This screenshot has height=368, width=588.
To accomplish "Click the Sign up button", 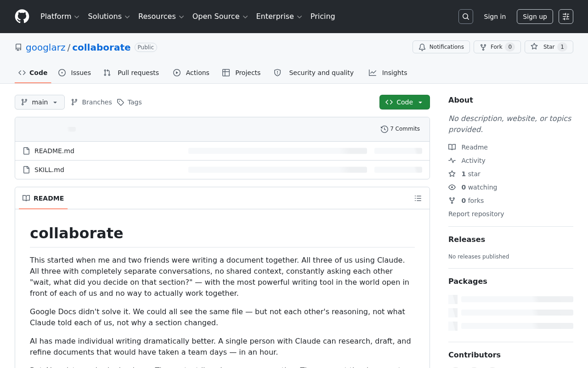I will (535, 17).
